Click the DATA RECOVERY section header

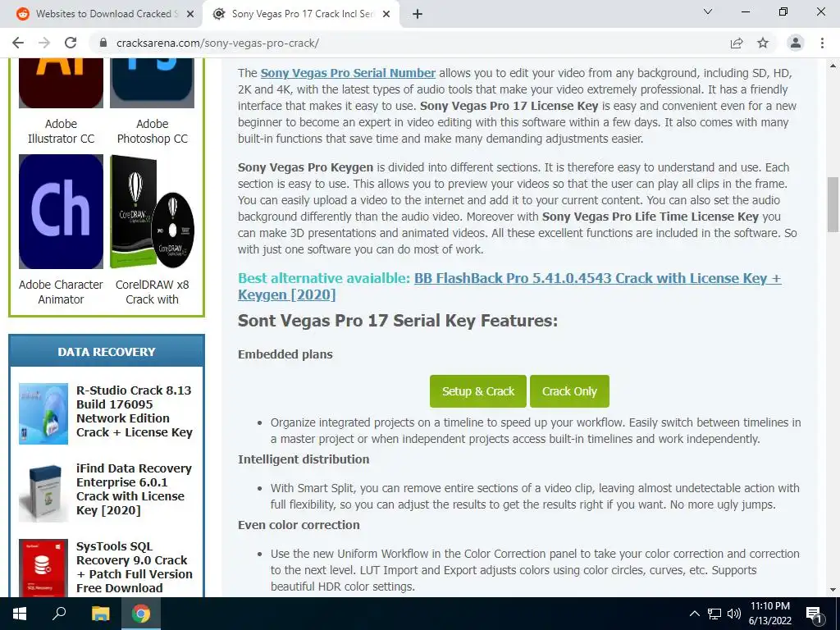pyautogui.click(x=107, y=351)
